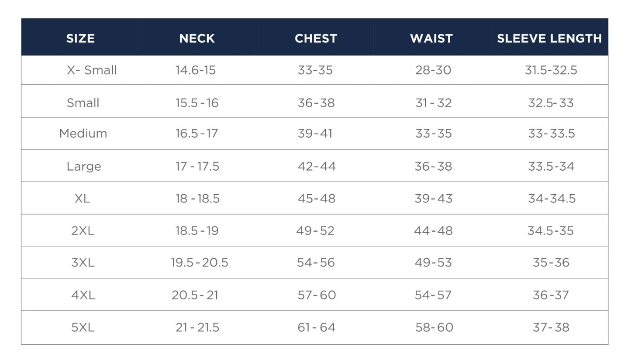Select the X- Small size row label
This screenshot has height=364, width=631.
(92, 70)
